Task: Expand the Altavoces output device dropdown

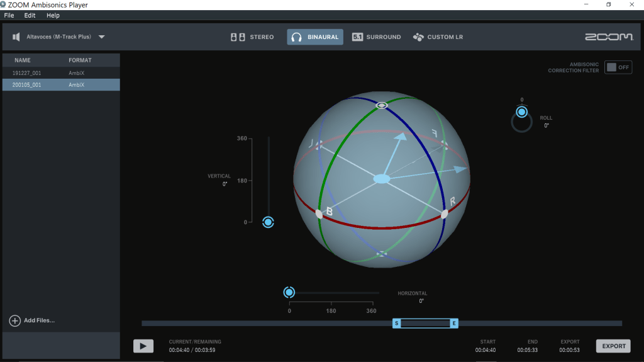Action: click(x=102, y=37)
